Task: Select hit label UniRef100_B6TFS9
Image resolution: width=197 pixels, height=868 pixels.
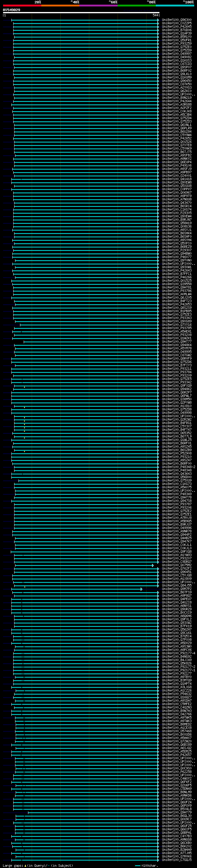Action: pyautogui.click(x=177, y=592)
